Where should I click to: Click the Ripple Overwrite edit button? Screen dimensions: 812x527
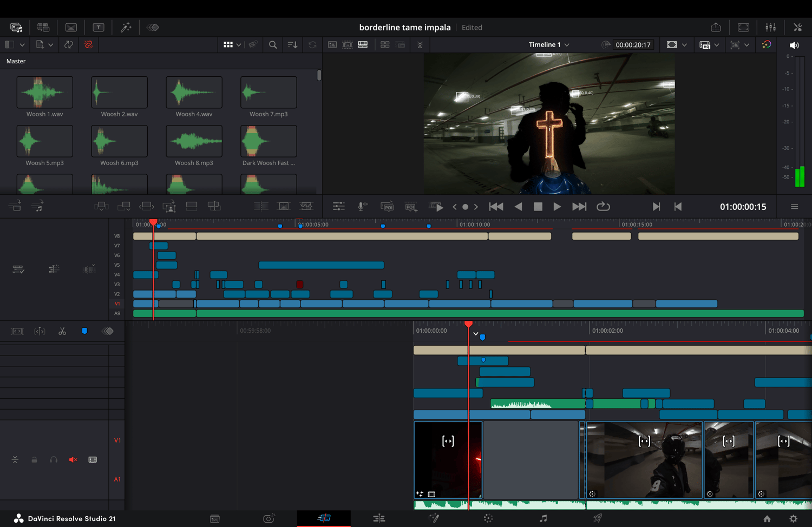(x=146, y=206)
